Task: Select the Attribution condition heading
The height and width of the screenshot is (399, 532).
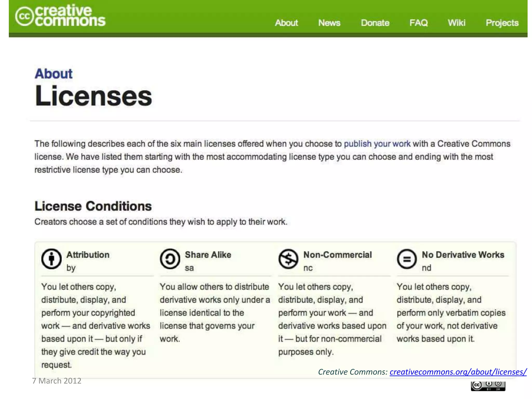Action: [88, 255]
